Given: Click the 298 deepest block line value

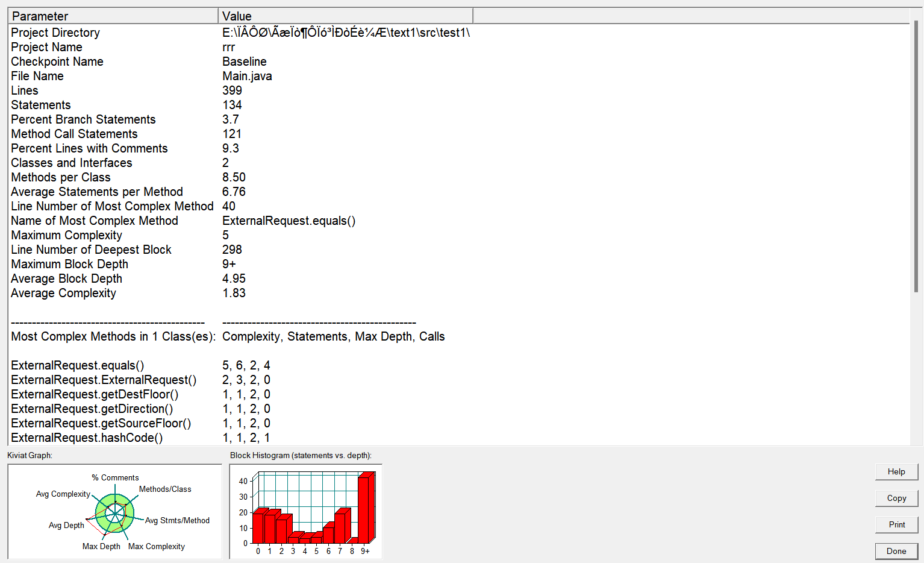Looking at the screenshot, I should (232, 250).
